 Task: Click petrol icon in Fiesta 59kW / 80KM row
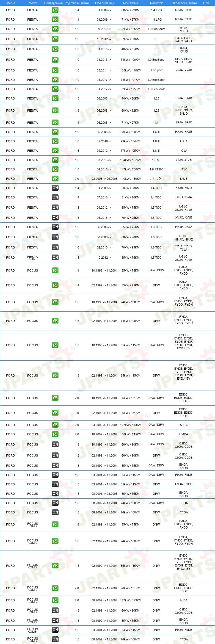point(55,39)
